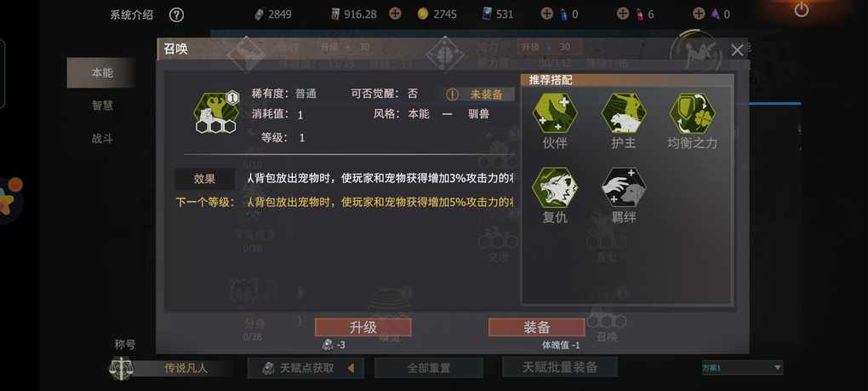
Task: Click the 全部重置 reset button
Action: [428, 368]
